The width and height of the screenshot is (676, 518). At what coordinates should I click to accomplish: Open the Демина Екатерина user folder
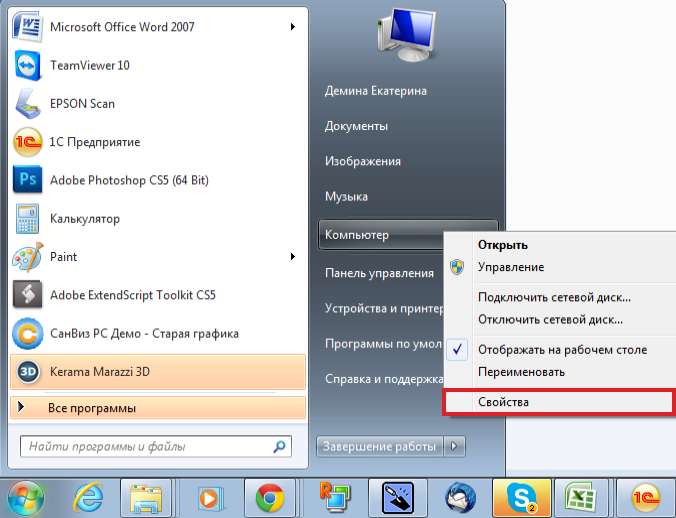(x=376, y=91)
